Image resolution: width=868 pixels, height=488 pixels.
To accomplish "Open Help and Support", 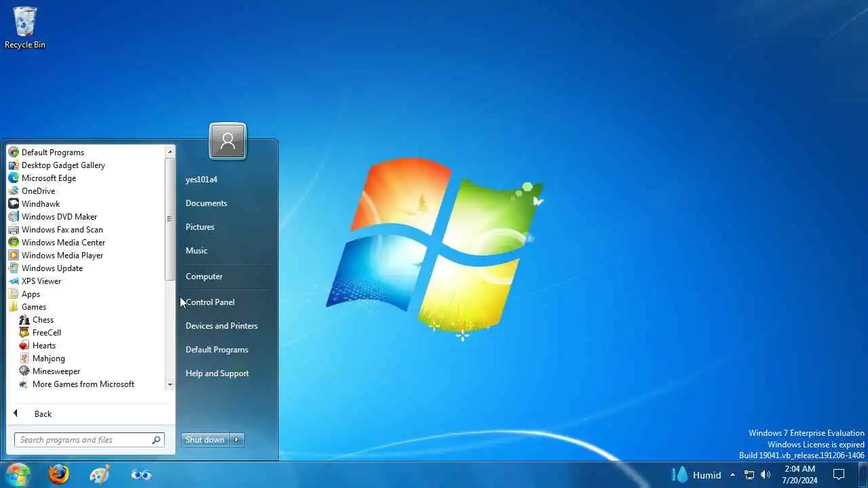I will point(217,373).
